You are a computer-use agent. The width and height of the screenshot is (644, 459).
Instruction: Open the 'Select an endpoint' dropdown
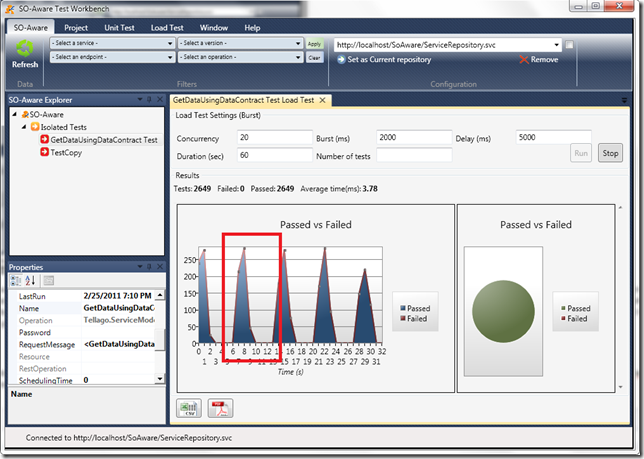[113, 57]
